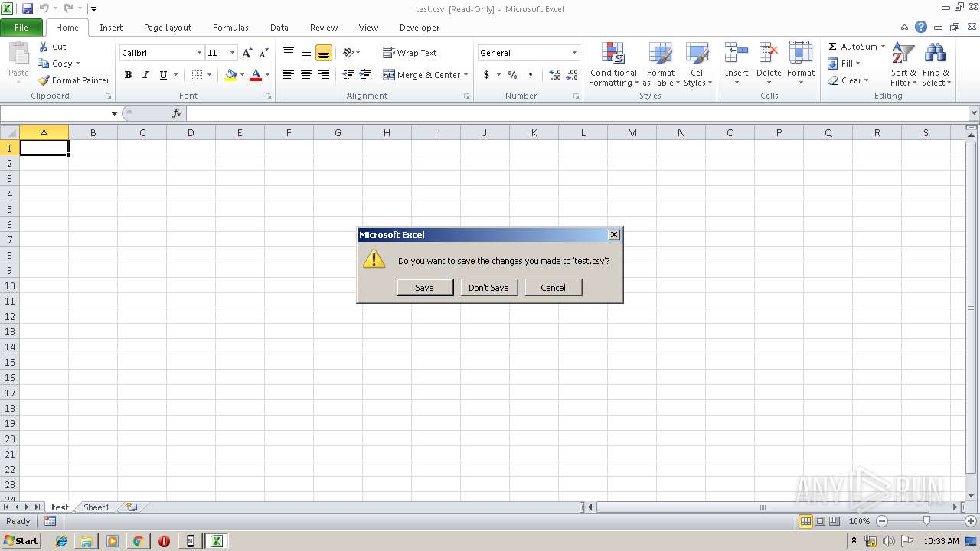Click Find & Select binoculars
The height and width of the screenshot is (551, 980).
(936, 54)
